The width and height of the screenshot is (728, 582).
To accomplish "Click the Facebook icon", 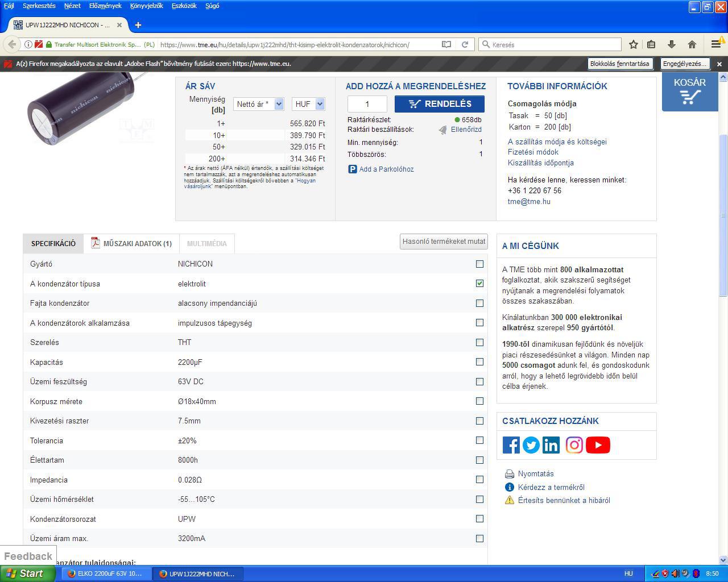I will pos(511,445).
